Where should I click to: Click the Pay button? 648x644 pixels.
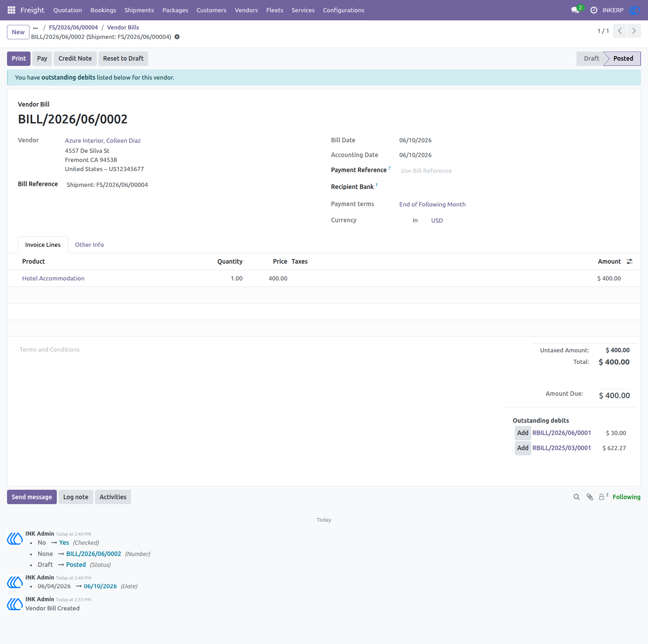pyautogui.click(x=42, y=59)
